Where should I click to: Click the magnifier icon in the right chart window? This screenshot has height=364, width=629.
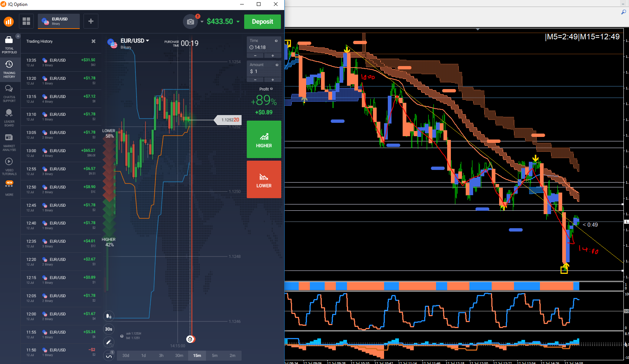pyautogui.click(x=623, y=12)
